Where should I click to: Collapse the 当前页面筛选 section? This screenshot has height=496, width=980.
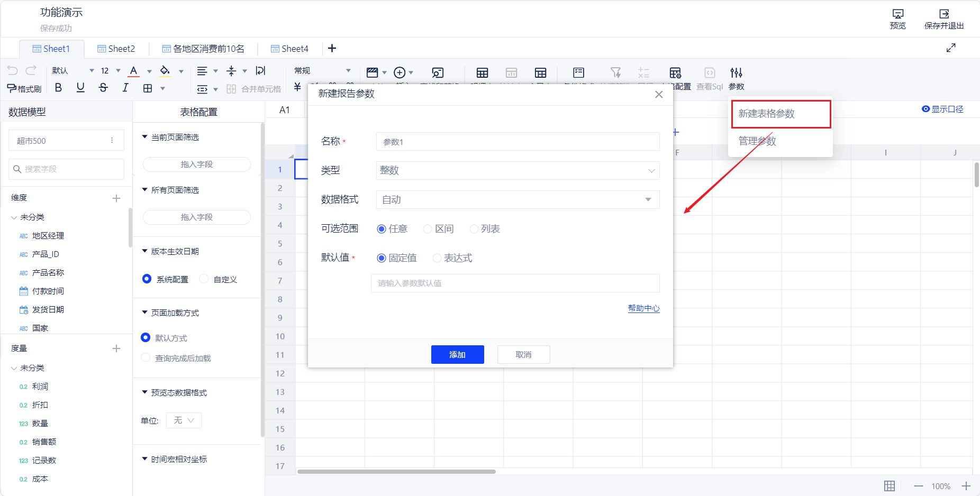coord(145,137)
